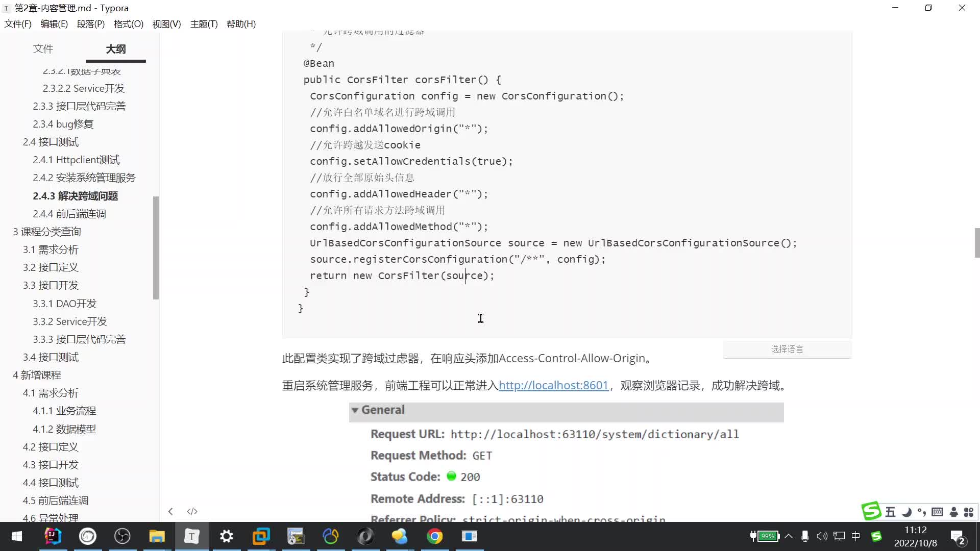Open Navicat from taskbar
This screenshot has width=980, height=551.
(330, 536)
